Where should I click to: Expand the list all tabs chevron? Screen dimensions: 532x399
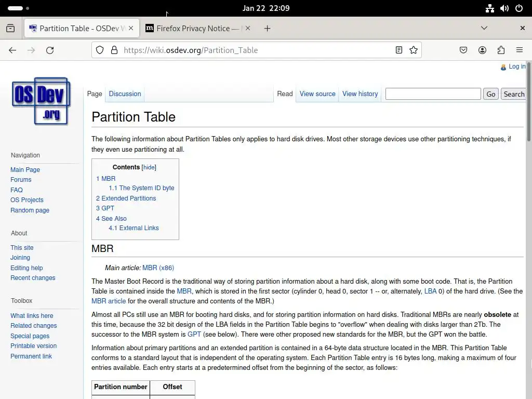coord(484,28)
